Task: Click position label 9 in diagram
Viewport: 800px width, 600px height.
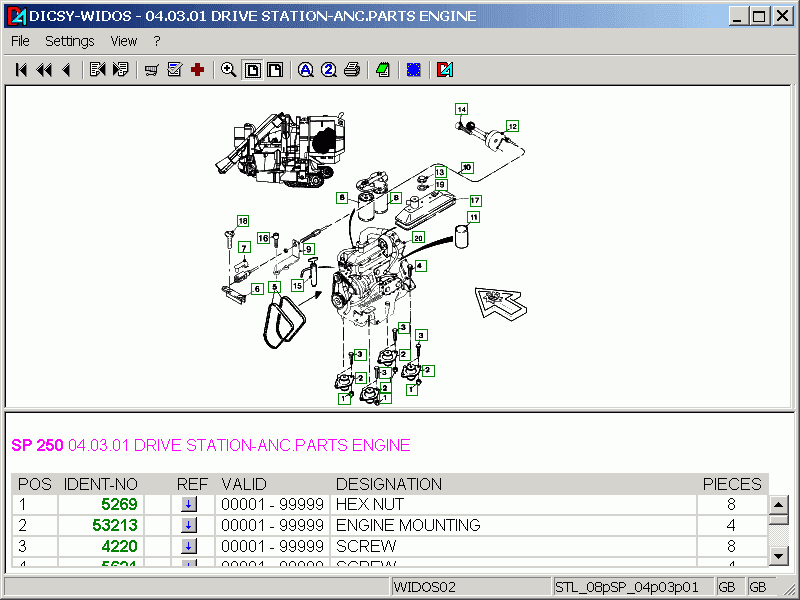Action: pyautogui.click(x=308, y=249)
